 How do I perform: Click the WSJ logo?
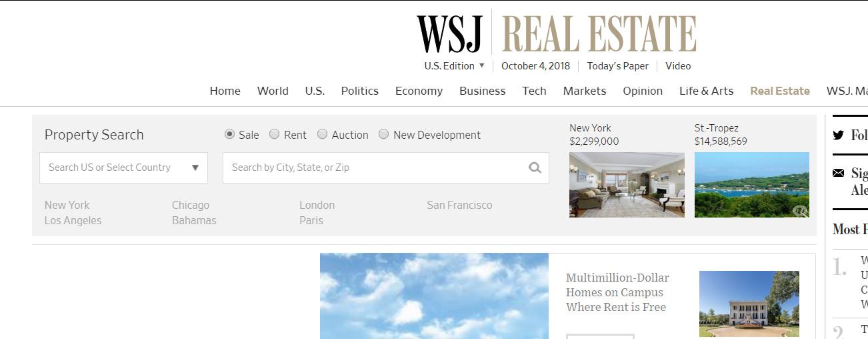coord(449,34)
